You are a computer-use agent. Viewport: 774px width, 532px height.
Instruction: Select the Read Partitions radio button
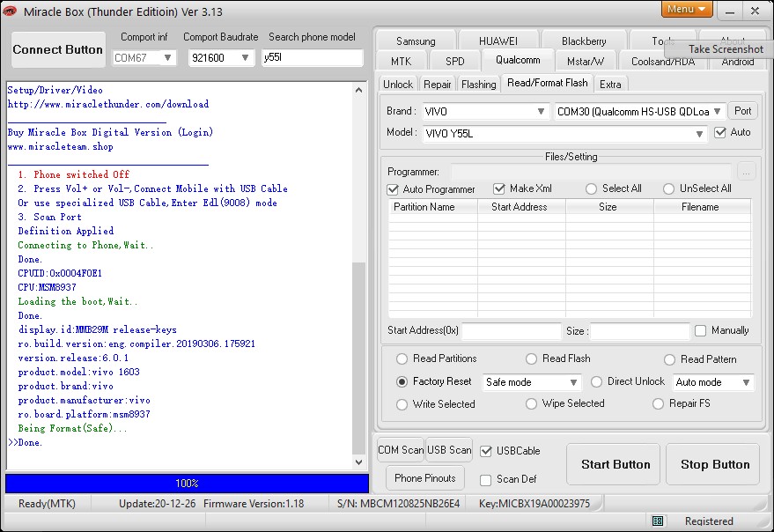402,358
